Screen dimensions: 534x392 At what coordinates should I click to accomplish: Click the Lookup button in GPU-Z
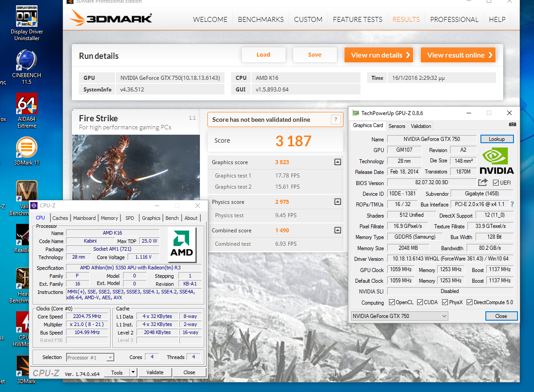pyautogui.click(x=497, y=139)
